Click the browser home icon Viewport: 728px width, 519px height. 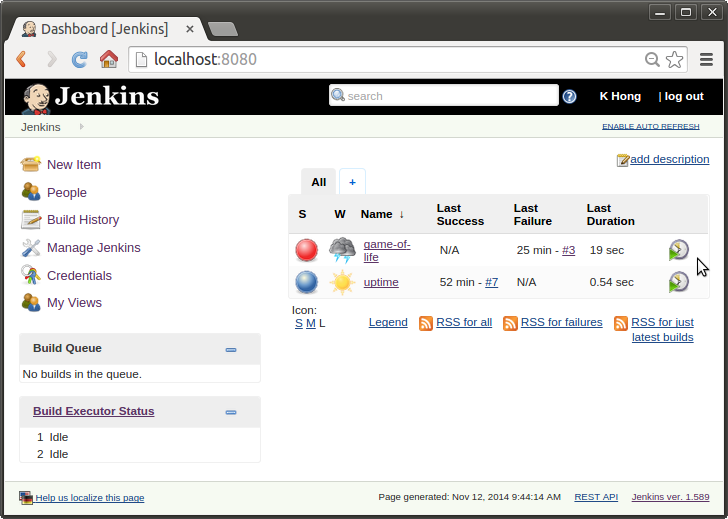click(x=109, y=59)
